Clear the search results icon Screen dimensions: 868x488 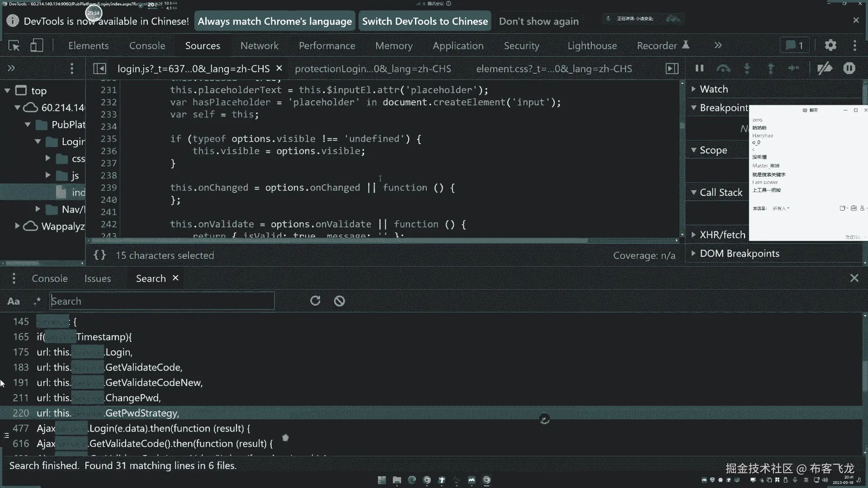(339, 301)
